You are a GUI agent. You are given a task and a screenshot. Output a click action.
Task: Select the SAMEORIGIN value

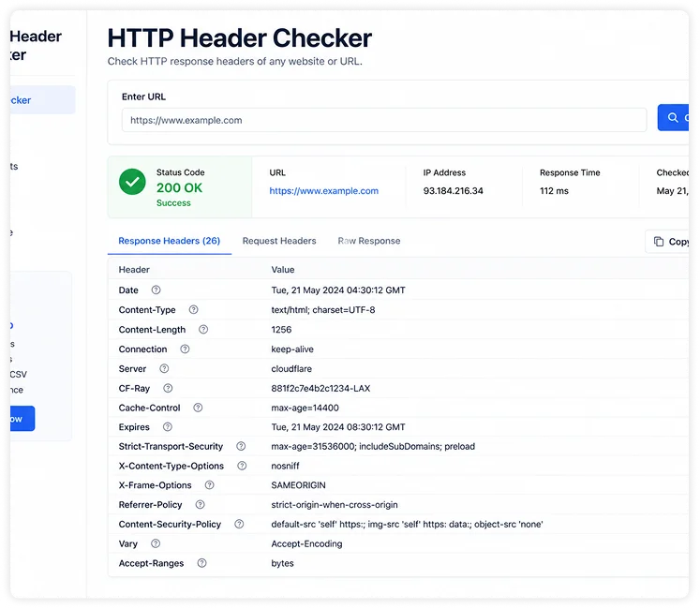click(x=298, y=485)
